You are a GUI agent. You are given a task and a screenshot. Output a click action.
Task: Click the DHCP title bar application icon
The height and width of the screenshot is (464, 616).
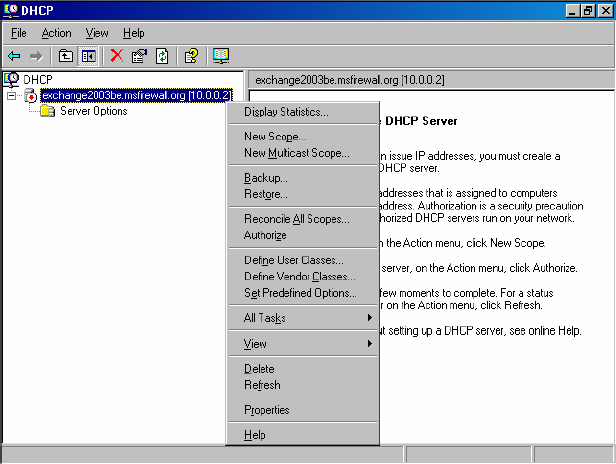coord(11,10)
